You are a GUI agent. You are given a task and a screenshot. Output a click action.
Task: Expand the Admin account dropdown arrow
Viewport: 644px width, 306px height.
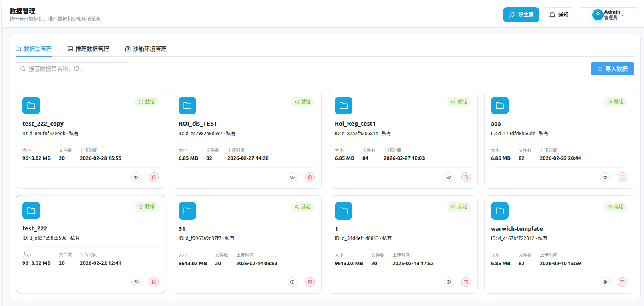(x=623, y=15)
